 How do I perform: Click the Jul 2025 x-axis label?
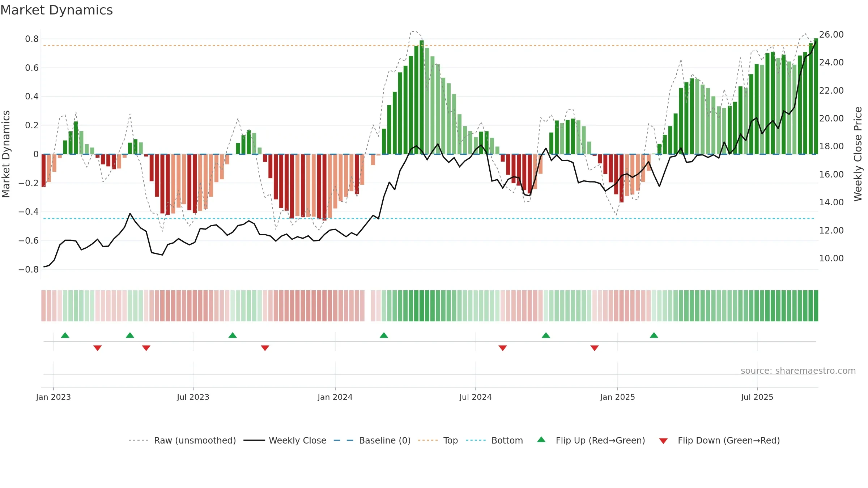pos(757,397)
